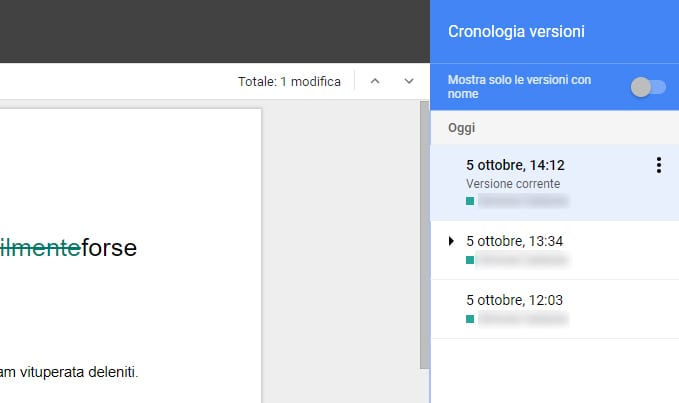The height and width of the screenshot is (403, 679).
Task: Click the "Oggi" section header
Action: 461,128
